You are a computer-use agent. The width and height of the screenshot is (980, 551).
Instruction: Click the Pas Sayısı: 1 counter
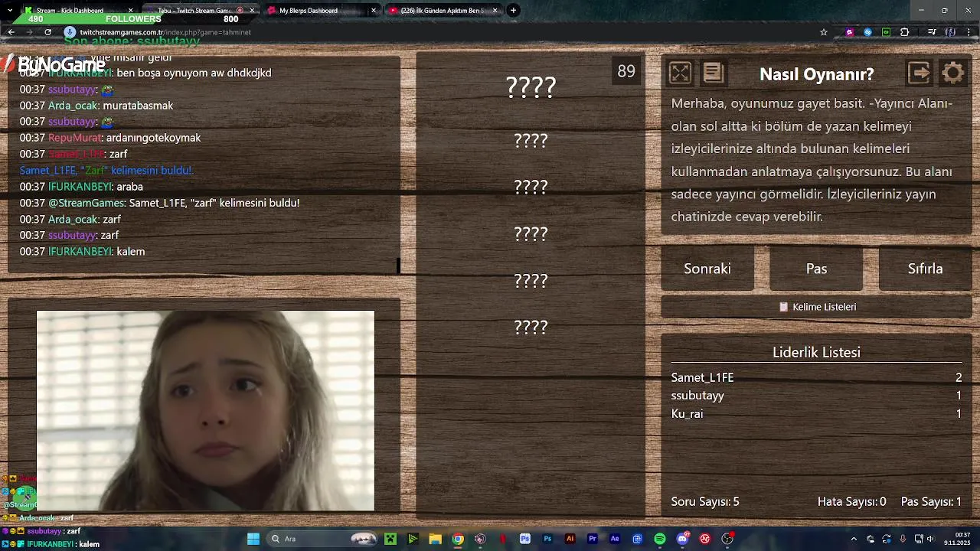click(x=931, y=502)
